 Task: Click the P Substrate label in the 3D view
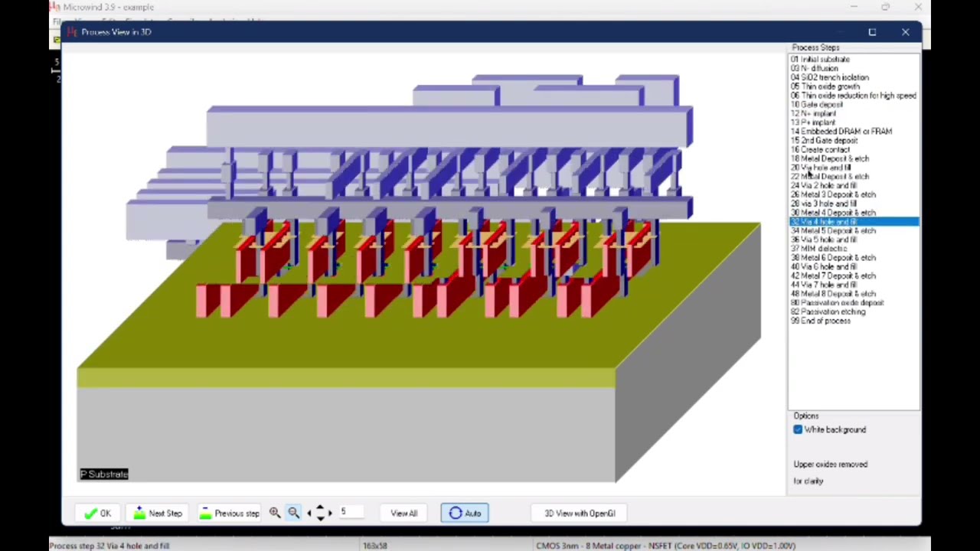(104, 474)
